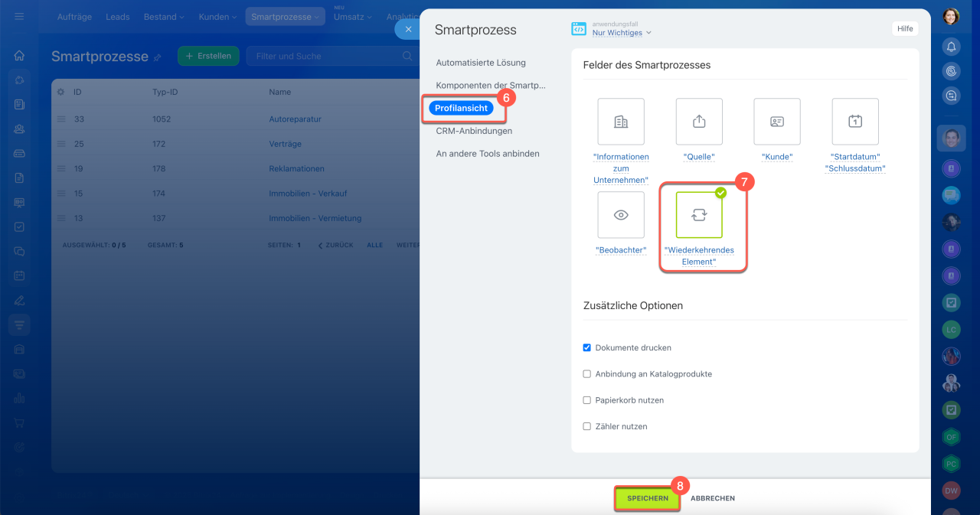Open the hamburger main menu icon
This screenshot has height=515, width=980.
pyautogui.click(x=19, y=17)
